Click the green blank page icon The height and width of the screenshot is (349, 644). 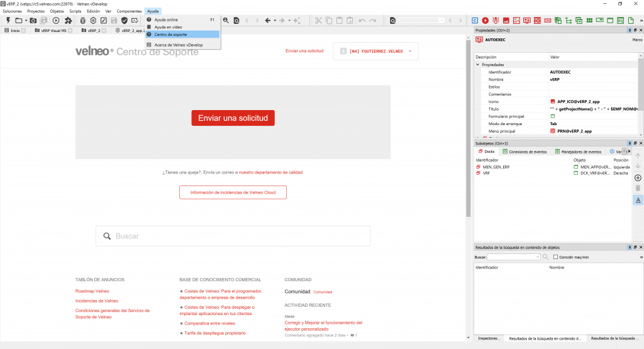pos(631,20)
